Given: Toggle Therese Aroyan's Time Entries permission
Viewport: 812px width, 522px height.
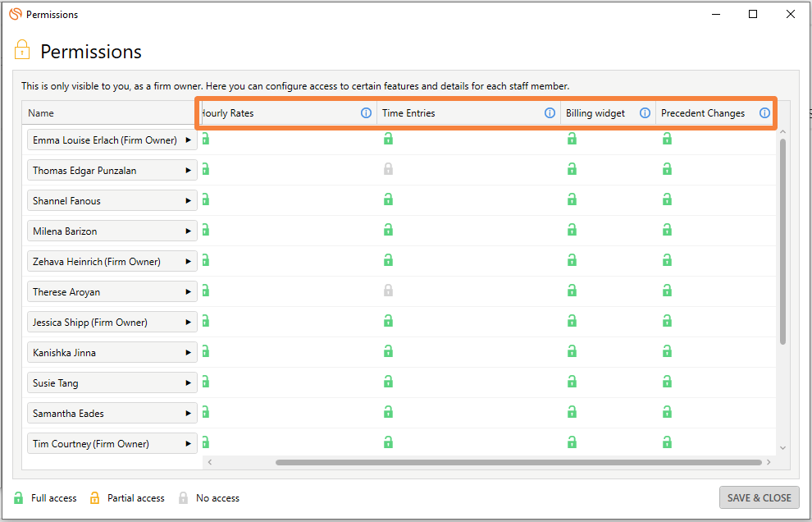Looking at the screenshot, I should [388, 291].
